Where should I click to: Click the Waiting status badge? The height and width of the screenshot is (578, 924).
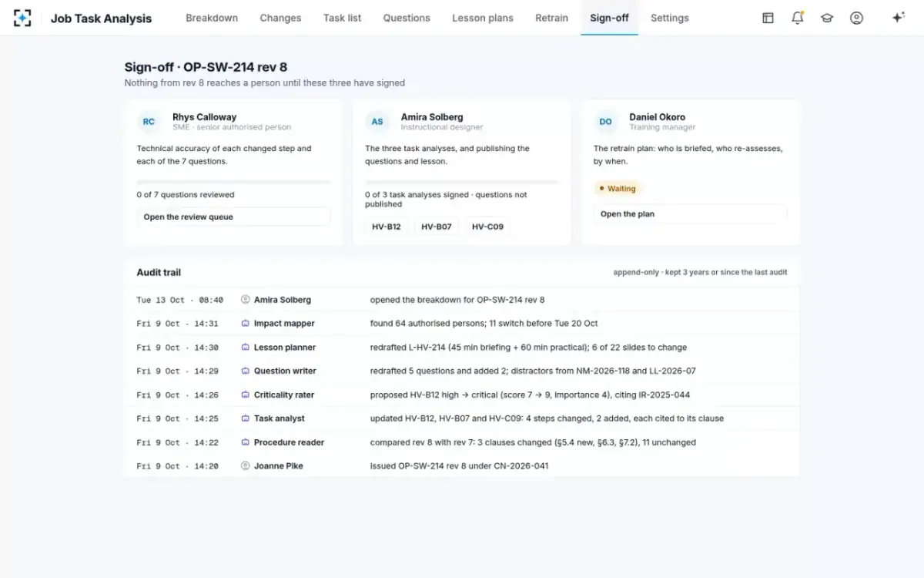click(x=618, y=188)
